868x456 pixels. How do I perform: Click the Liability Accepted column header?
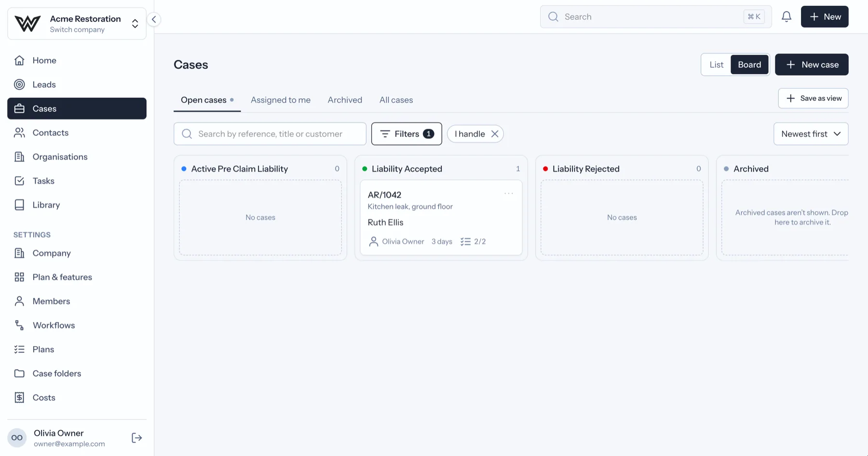point(407,169)
